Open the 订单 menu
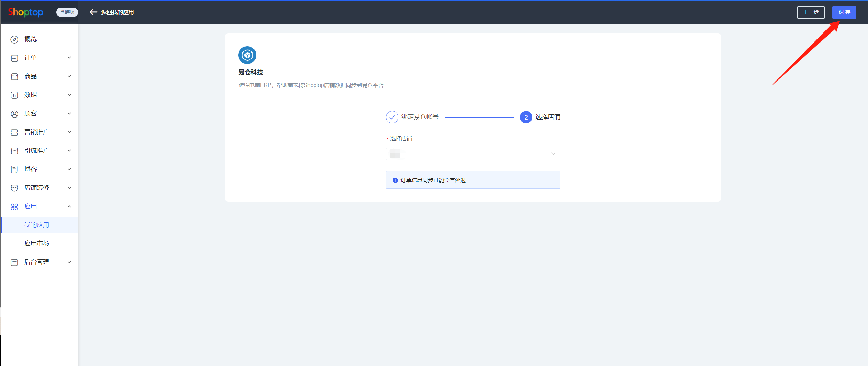 point(30,58)
